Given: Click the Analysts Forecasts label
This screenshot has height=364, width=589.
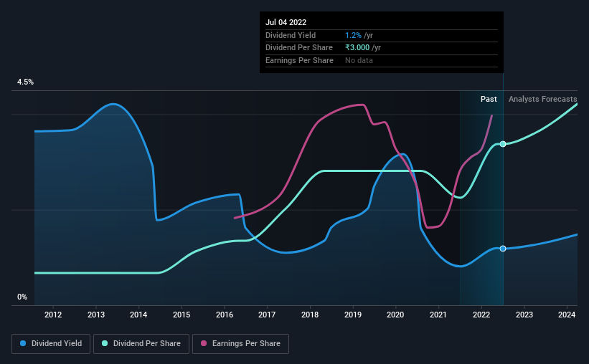Looking at the screenshot, I should pyautogui.click(x=543, y=99).
